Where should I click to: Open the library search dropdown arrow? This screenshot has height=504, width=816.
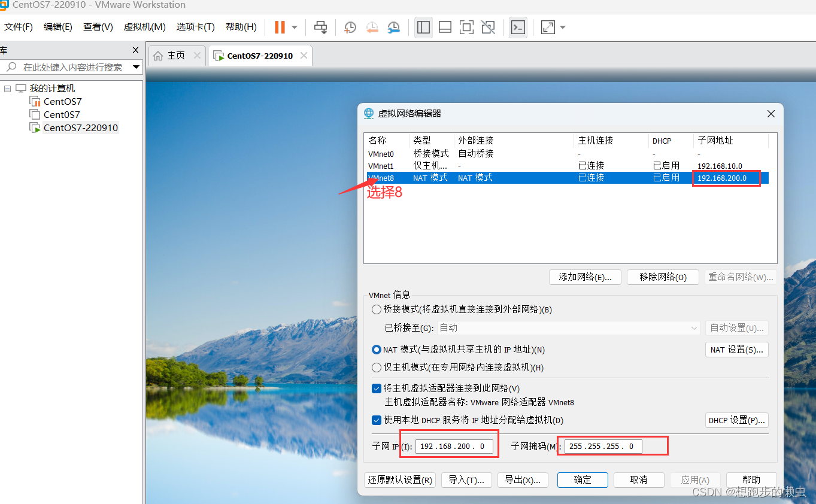point(136,68)
